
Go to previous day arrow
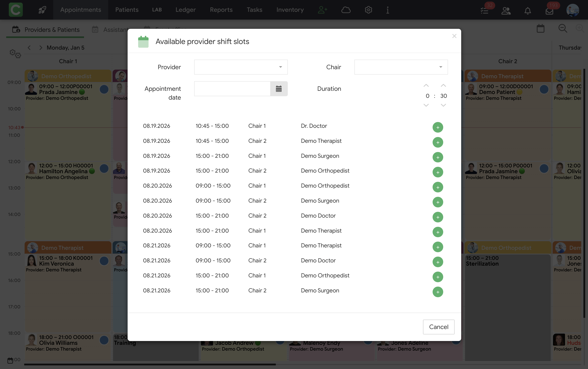click(29, 48)
